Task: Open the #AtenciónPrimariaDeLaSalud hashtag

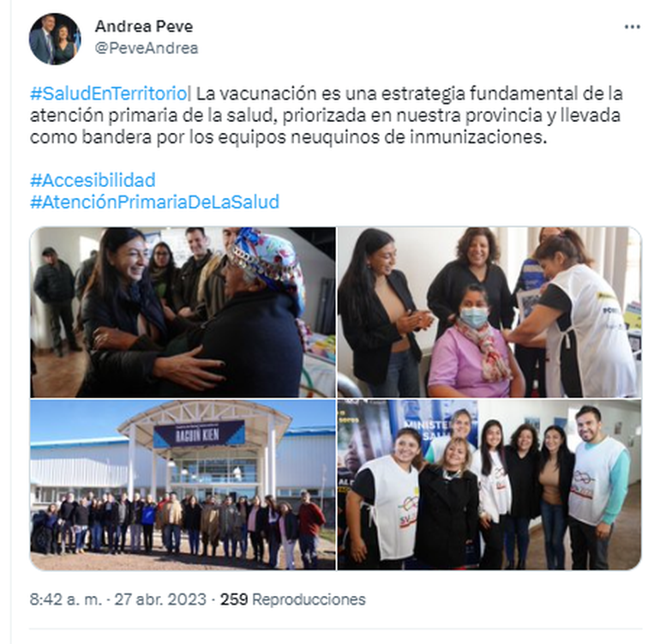Action: 154,202
